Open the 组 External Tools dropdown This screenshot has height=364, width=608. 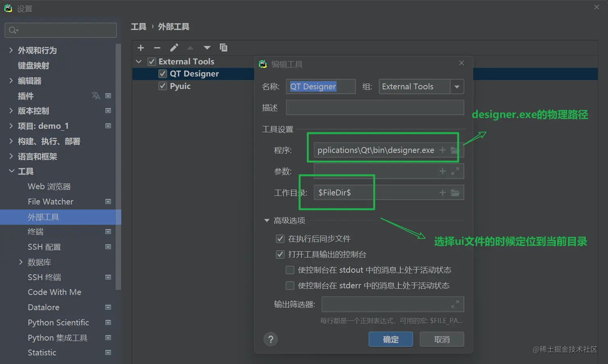pyautogui.click(x=457, y=86)
